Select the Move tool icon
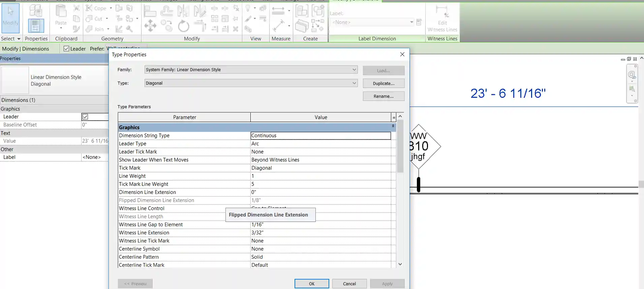This screenshot has height=289, width=644. click(150, 26)
